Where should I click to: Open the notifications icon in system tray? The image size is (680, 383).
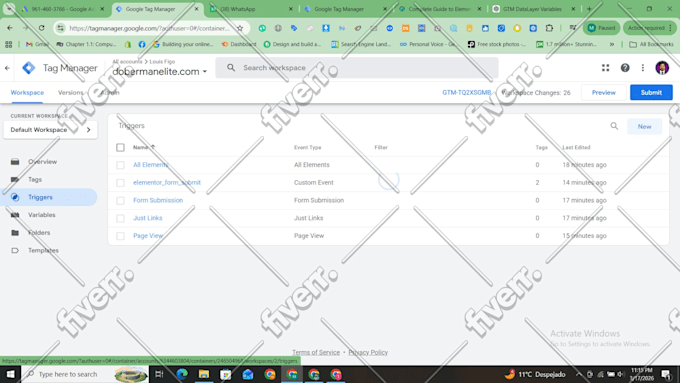tap(667, 374)
